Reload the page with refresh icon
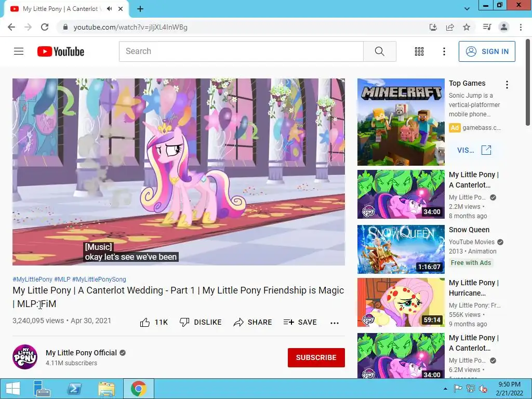The height and width of the screenshot is (399, 532). tap(45, 27)
